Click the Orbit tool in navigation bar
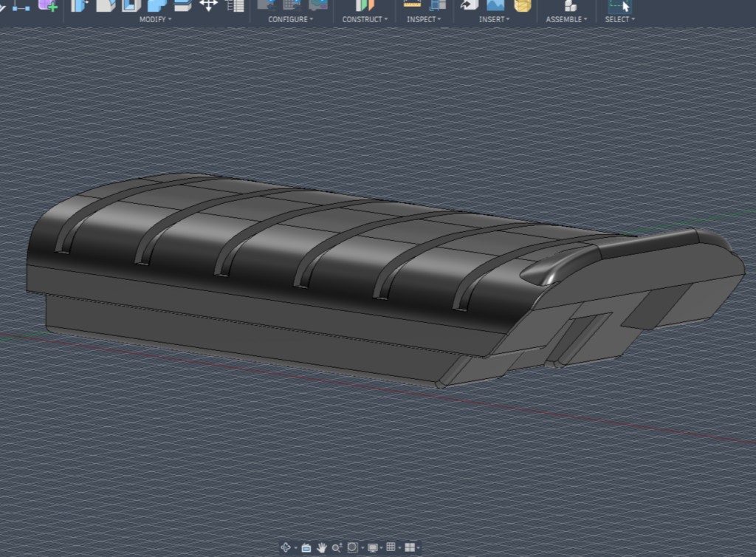This screenshot has width=756, height=557. (x=286, y=547)
